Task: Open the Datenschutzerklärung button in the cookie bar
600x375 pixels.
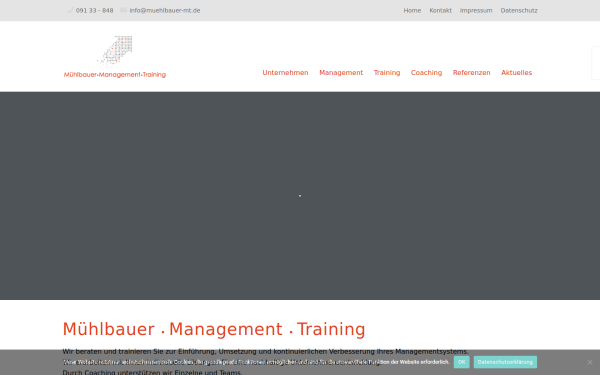Action: coord(505,362)
